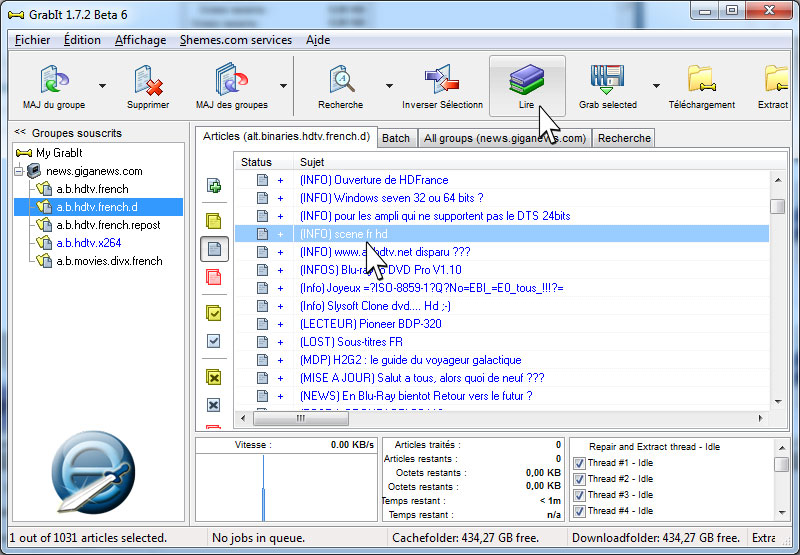Open dropdown arrow next to Grab selected
The width and height of the screenshot is (800, 555).
click(x=657, y=86)
